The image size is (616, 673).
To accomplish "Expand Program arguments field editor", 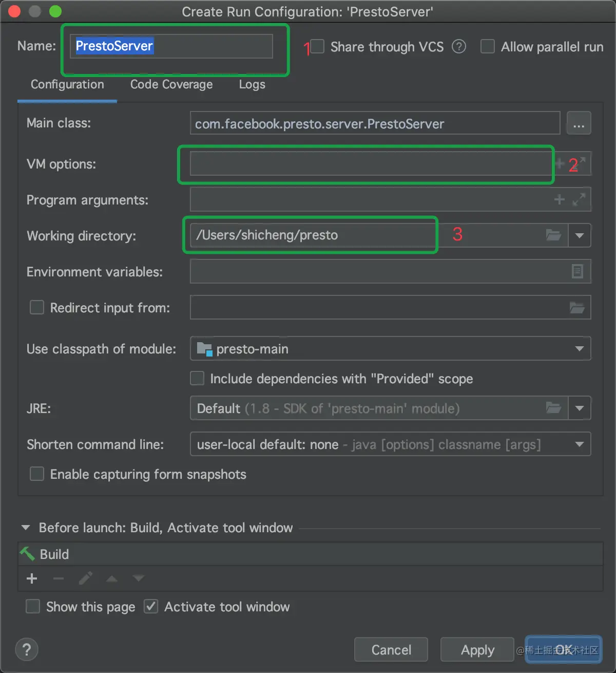I will pyautogui.click(x=579, y=199).
